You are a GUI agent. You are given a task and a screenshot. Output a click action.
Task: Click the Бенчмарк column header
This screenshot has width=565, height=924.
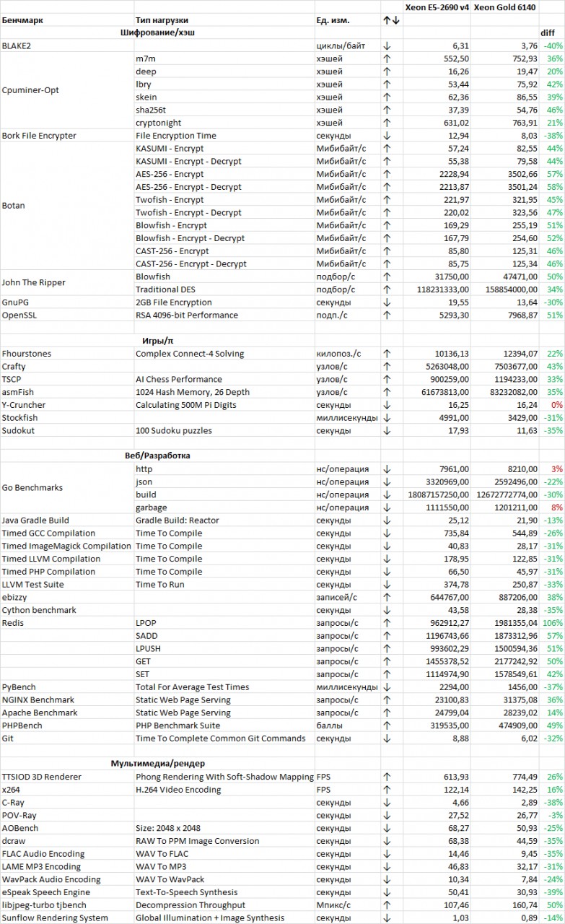(x=22, y=20)
